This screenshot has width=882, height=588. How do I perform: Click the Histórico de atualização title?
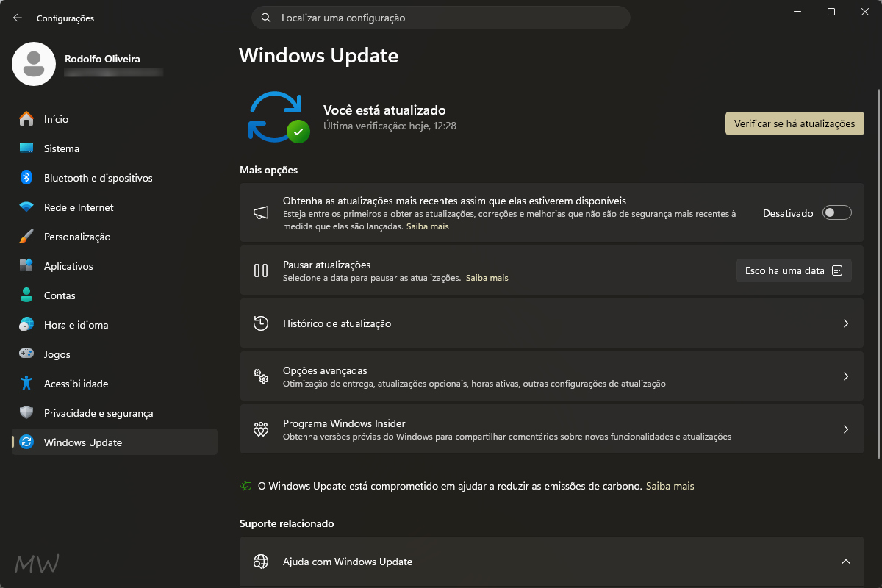(337, 323)
